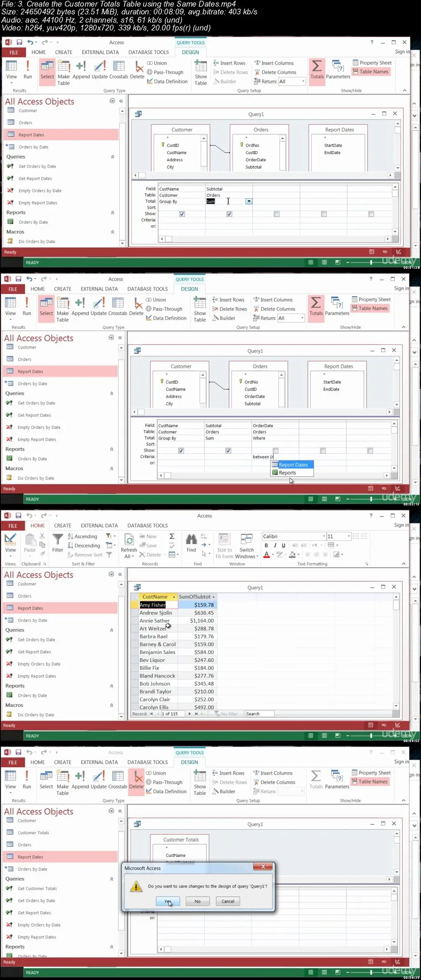Click the Go To arrow icon in Find group
The width and height of the screenshot is (421, 980).
point(204,545)
